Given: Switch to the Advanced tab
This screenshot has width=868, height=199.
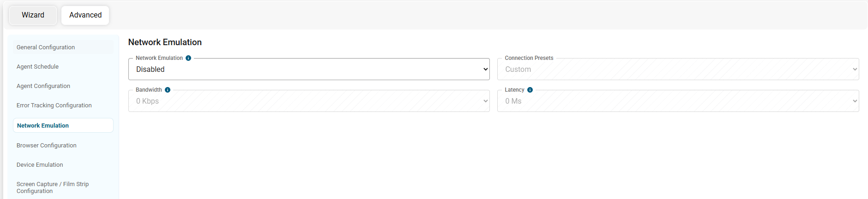Looking at the screenshot, I should (x=85, y=15).
